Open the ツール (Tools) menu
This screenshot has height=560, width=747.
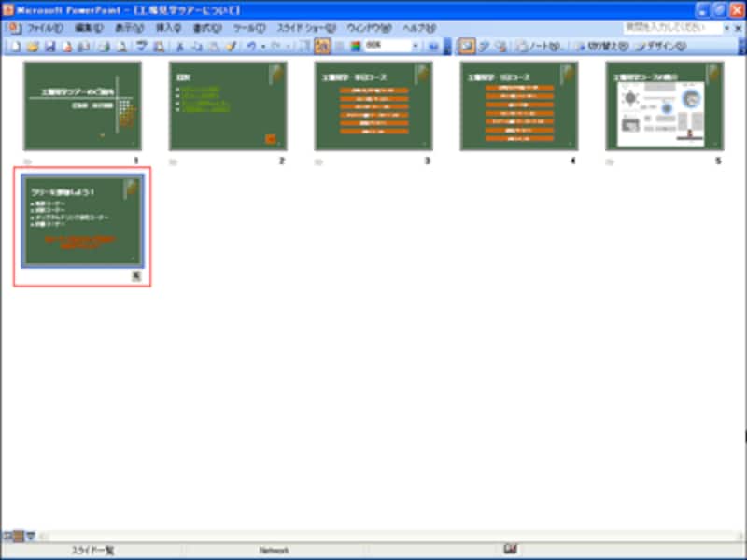point(248,28)
